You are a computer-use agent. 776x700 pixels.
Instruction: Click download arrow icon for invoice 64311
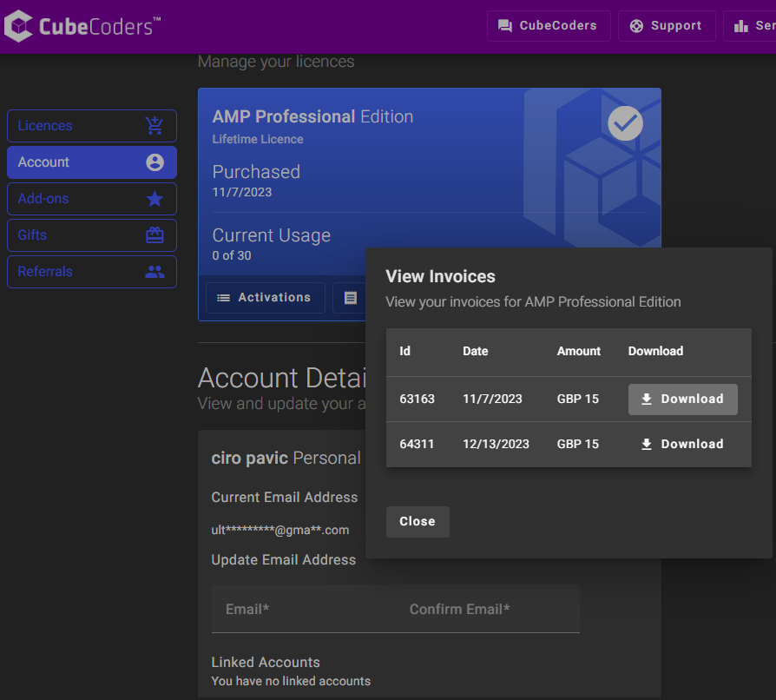(647, 444)
